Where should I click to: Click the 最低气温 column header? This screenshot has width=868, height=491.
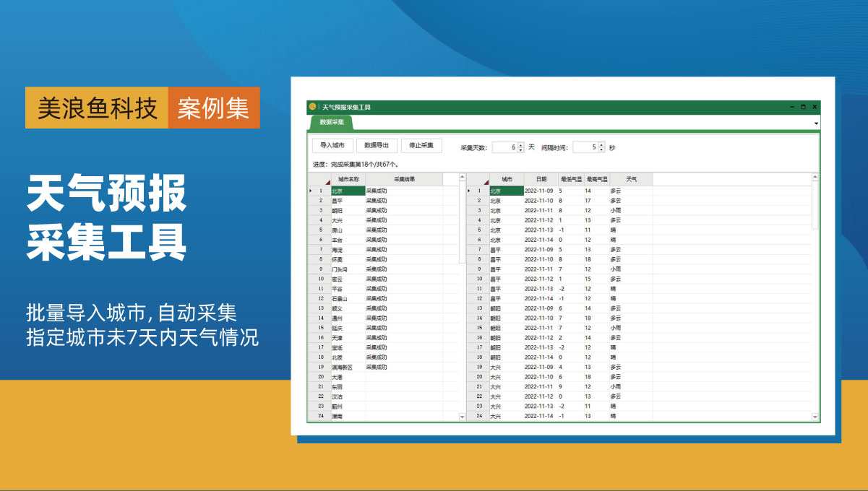pos(570,179)
